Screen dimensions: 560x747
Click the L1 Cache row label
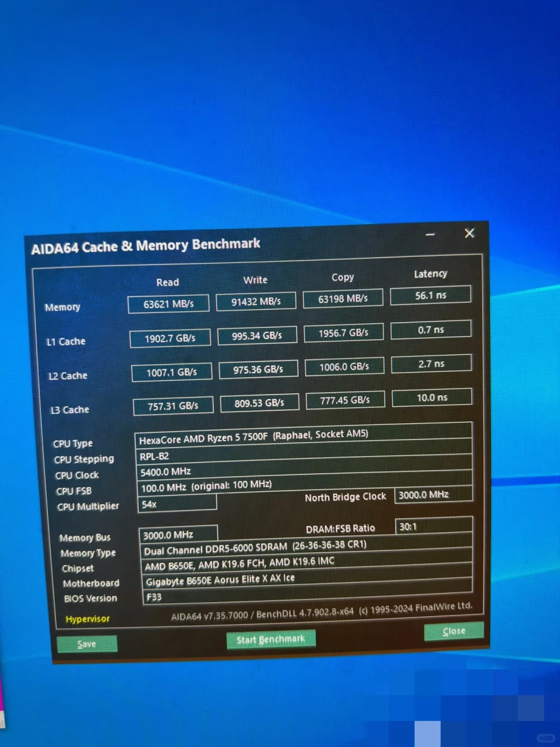(x=66, y=341)
